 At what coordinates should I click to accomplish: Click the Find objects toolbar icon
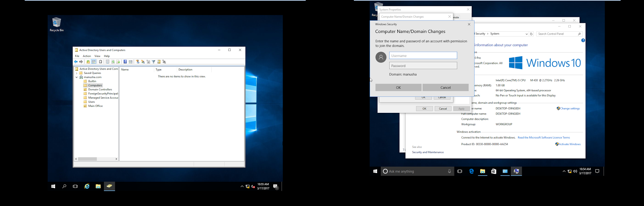pyautogui.click(x=159, y=62)
